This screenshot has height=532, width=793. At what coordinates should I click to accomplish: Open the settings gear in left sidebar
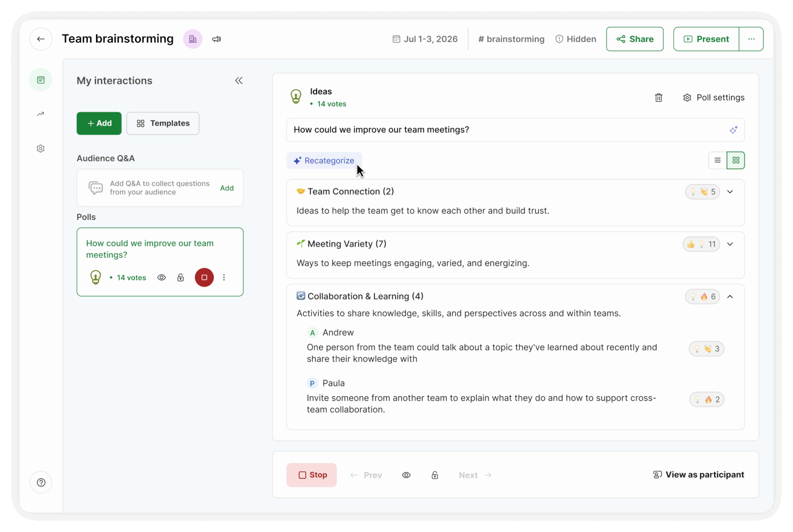(x=41, y=149)
